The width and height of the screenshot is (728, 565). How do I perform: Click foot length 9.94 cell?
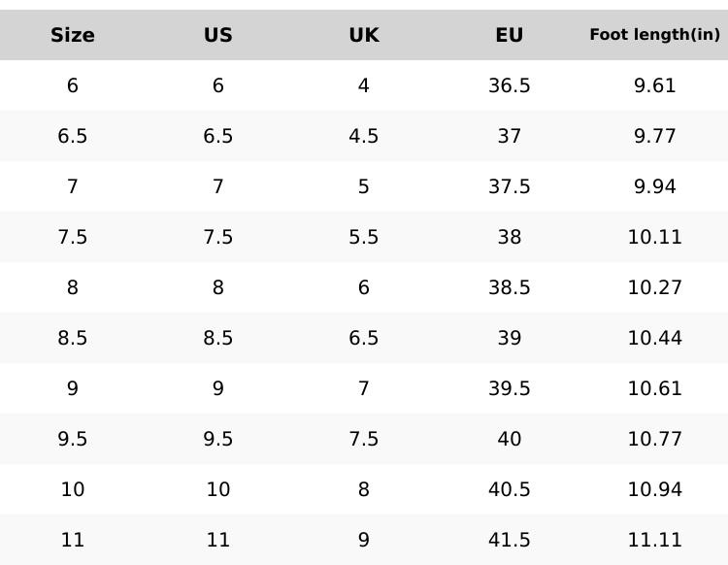point(655,186)
